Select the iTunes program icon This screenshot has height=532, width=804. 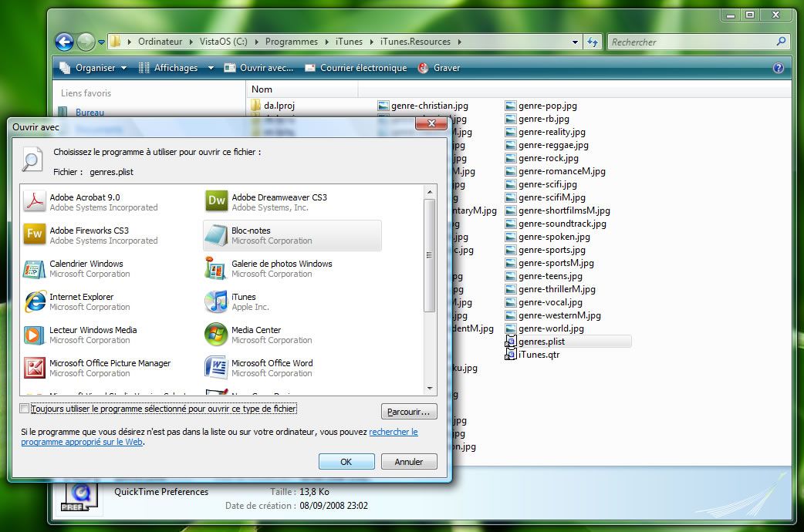216,301
